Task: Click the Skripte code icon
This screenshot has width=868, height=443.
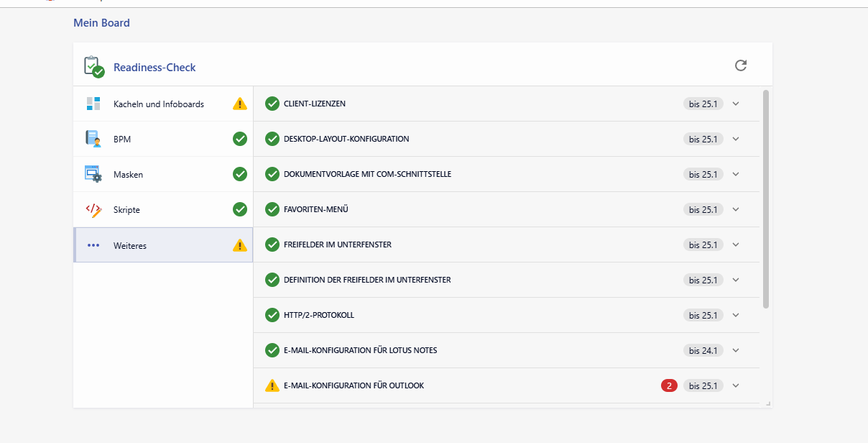Action: [x=93, y=209]
